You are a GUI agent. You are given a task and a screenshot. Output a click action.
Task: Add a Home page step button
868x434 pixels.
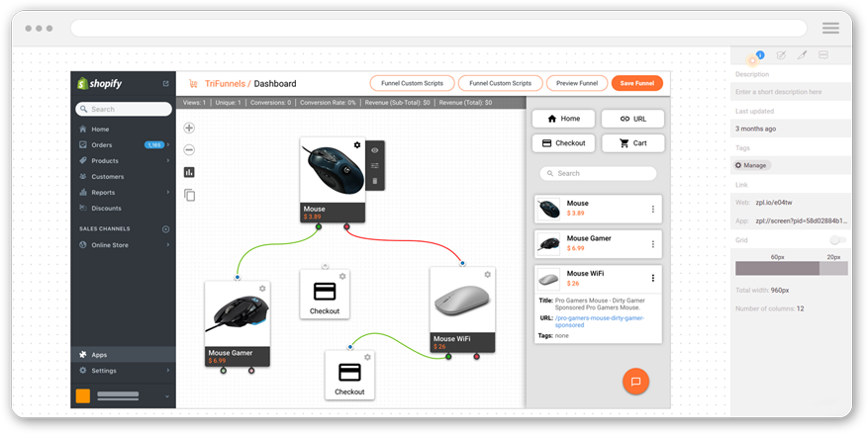point(563,119)
